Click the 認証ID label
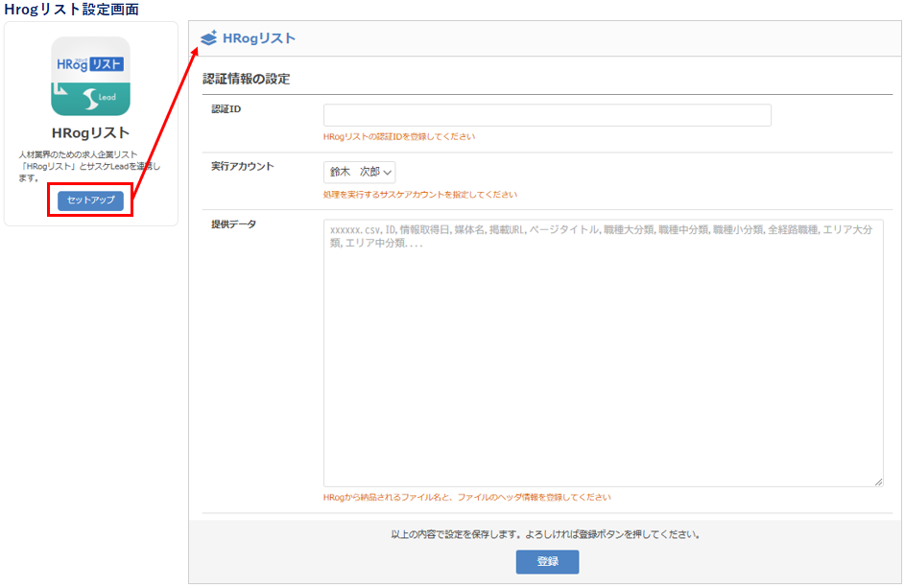The width and height of the screenshot is (905, 588). pyautogui.click(x=226, y=109)
